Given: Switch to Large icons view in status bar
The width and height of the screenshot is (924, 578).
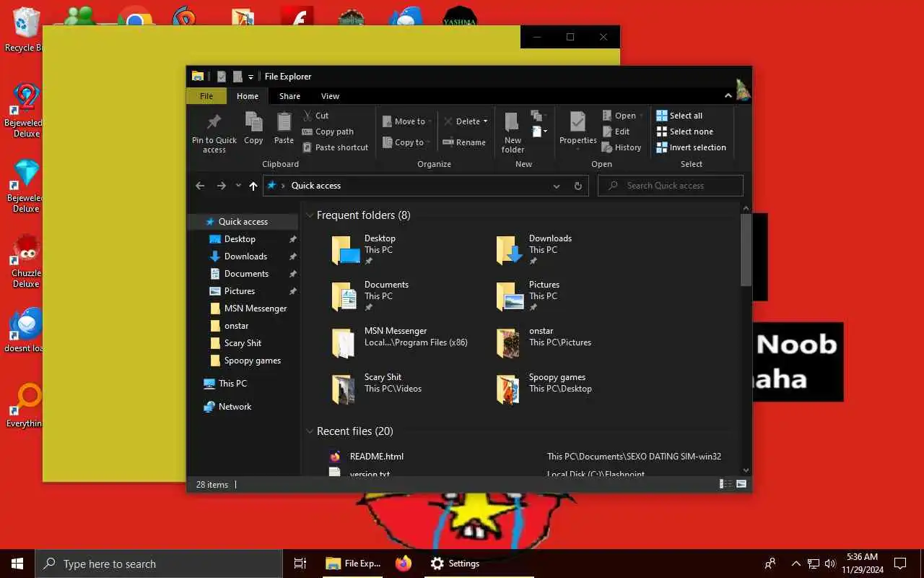Looking at the screenshot, I should point(741,484).
